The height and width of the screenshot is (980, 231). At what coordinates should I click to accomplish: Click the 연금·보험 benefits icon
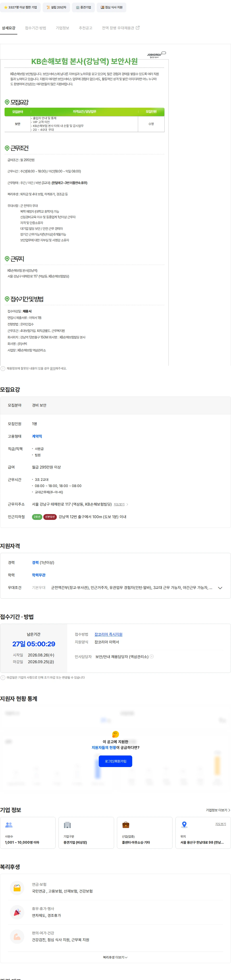[17, 888]
